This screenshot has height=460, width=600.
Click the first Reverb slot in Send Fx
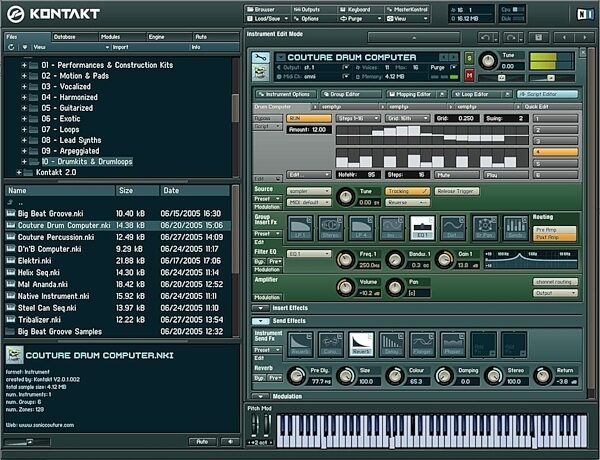300,344
